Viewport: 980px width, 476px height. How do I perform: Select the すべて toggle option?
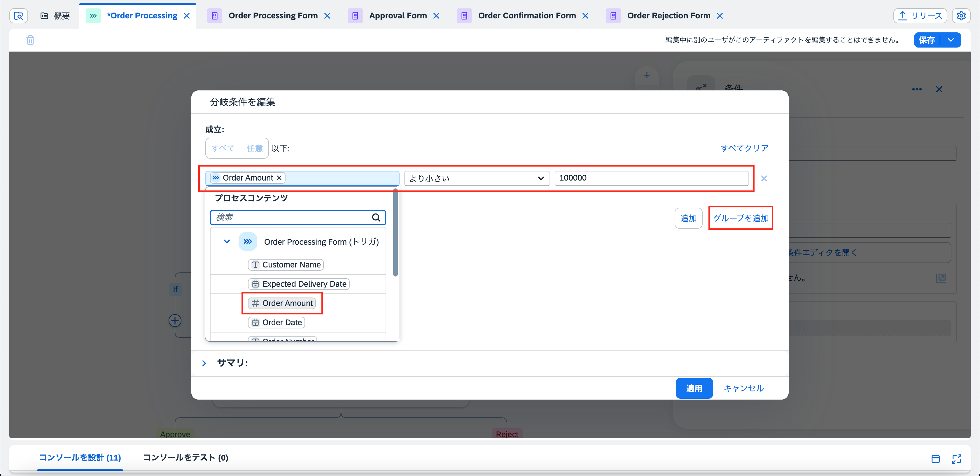pos(223,148)
